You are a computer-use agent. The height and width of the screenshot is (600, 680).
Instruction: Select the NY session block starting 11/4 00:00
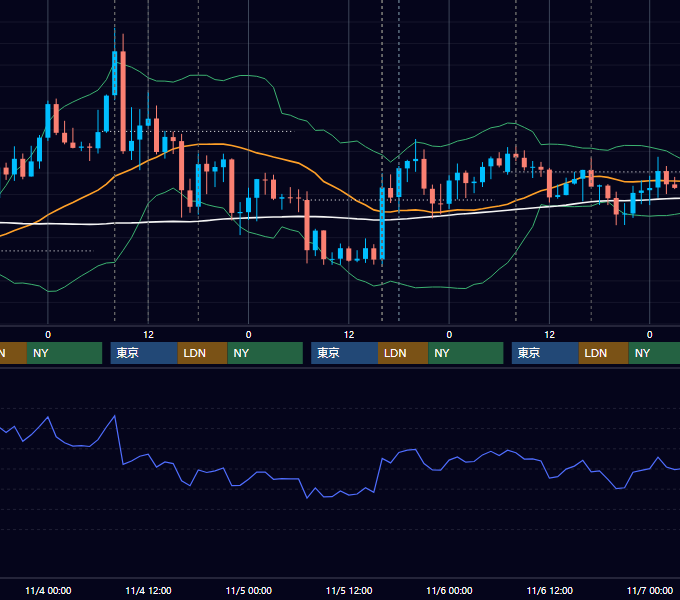tap(64, 353)
